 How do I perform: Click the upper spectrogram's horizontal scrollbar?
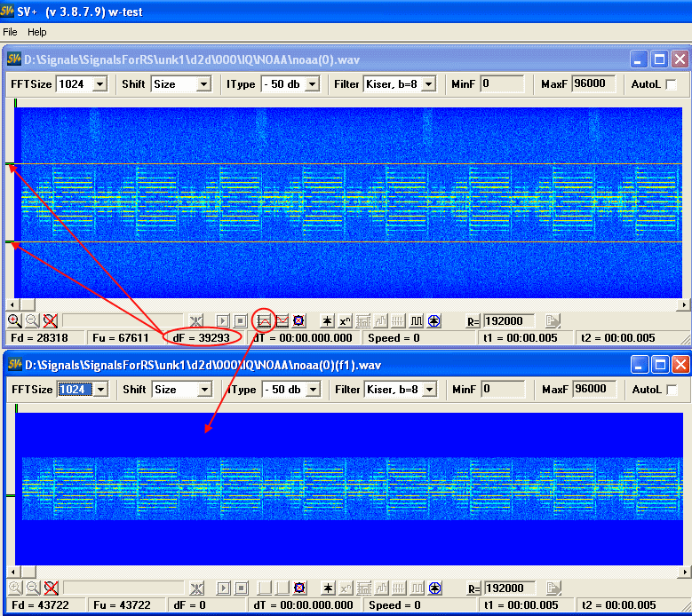(x=346, y=304)
